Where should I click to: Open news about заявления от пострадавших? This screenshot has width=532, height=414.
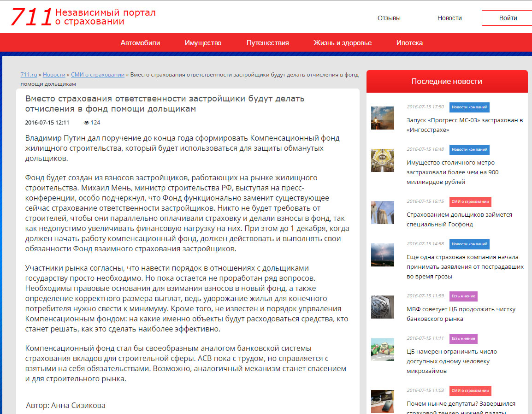pos(465,267)
